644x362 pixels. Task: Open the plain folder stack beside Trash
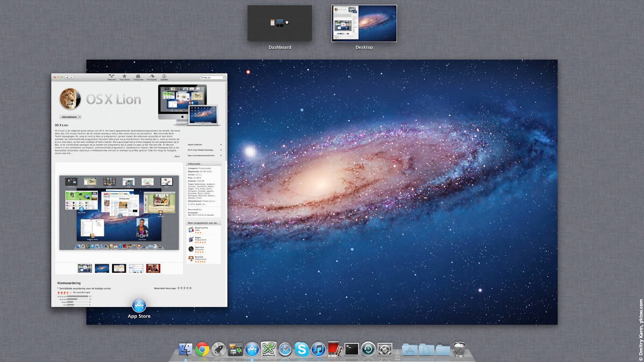[443, 350]
